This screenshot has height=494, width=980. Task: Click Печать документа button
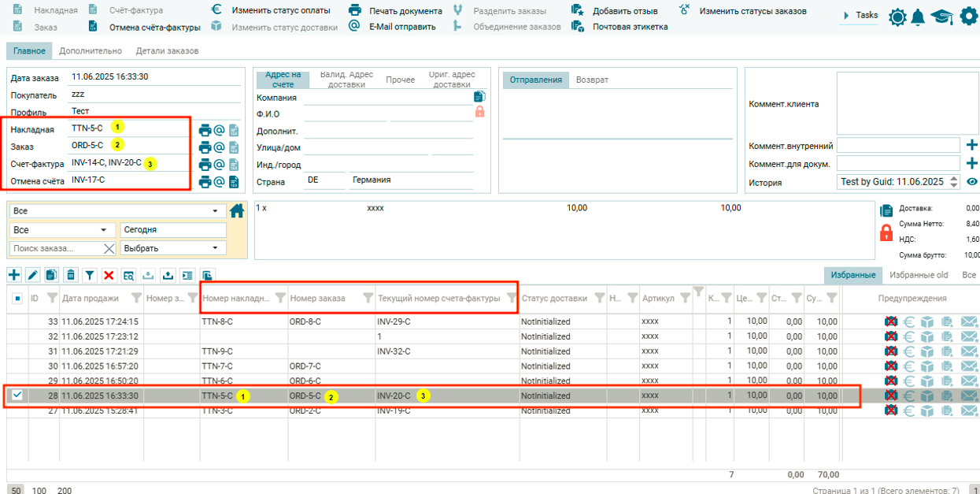click(x=395, y=11)
